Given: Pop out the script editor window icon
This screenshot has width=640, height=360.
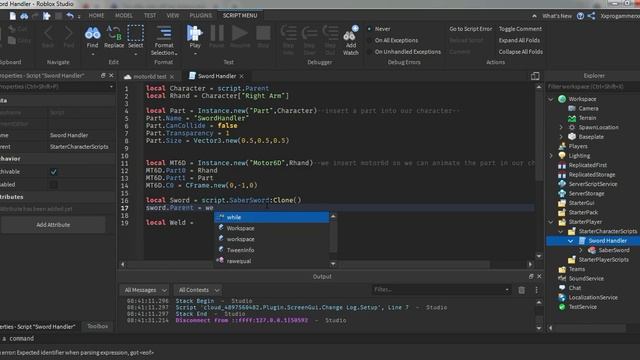Looking at the screenshot, I should [x=535, y=76].
